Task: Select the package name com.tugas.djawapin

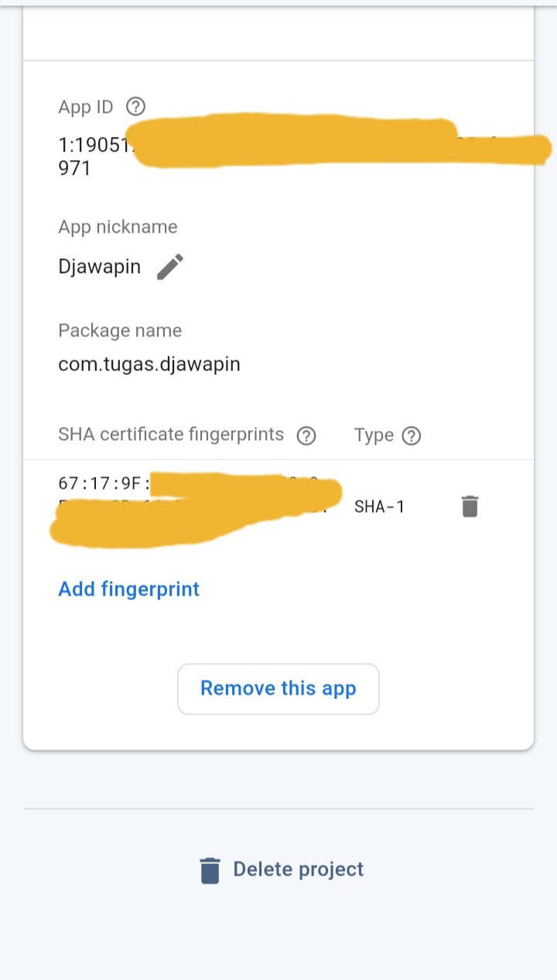Action: (x=149, y=364)
